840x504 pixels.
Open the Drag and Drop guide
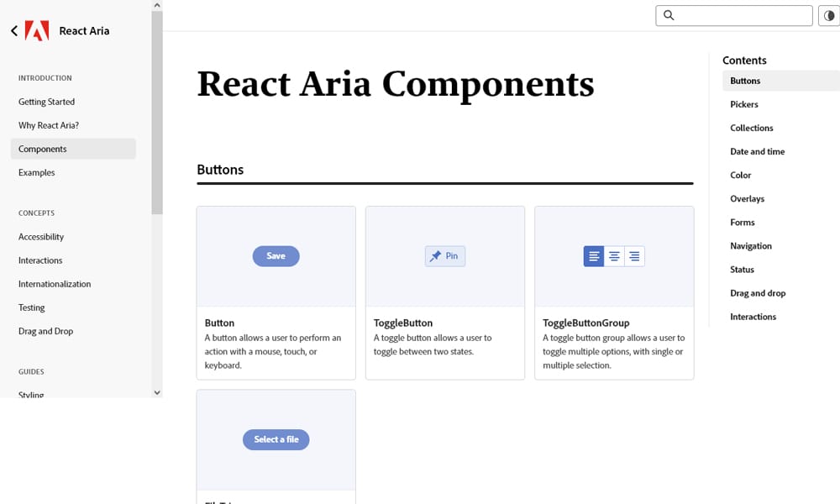pyautogui.click(x=45, y=331)
